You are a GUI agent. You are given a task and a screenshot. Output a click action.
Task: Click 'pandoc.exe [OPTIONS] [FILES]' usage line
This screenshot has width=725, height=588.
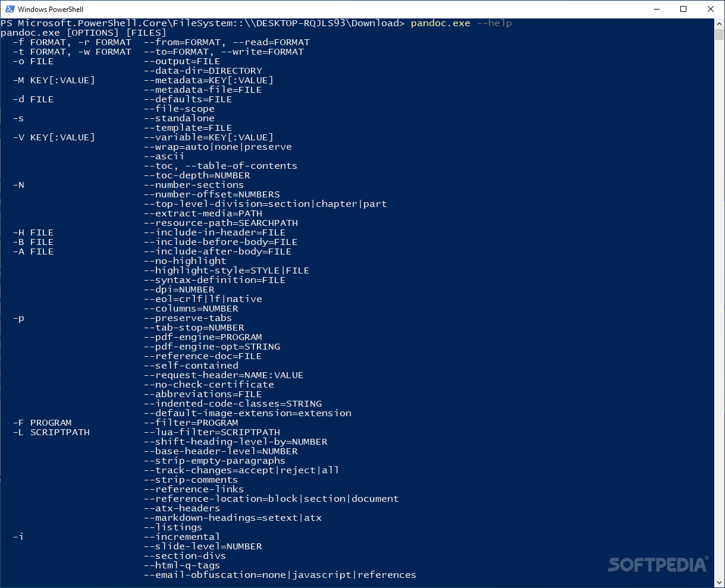(84, 33)
